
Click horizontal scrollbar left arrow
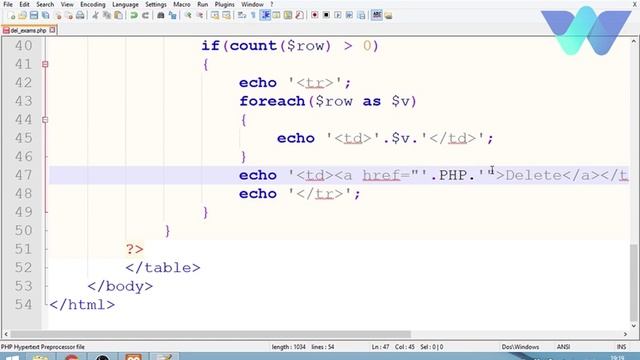click(x=6, y=334)
